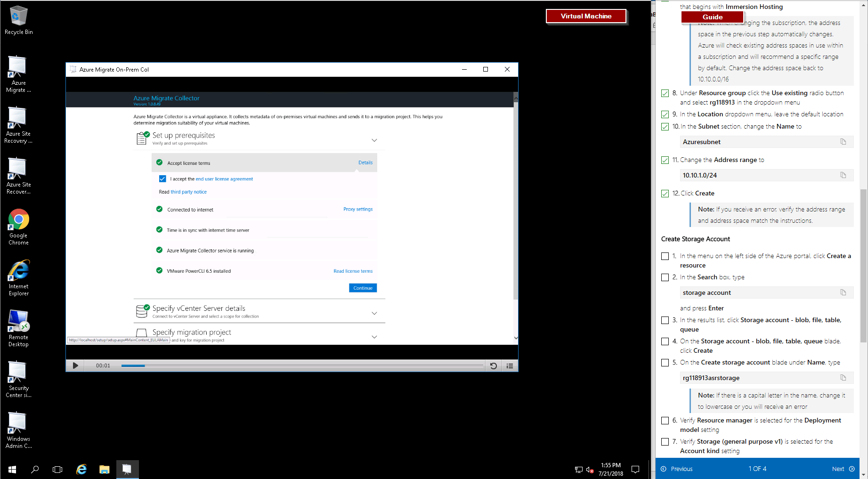868x479 pixels.
Task: Toggle the license agreement acceptance checkbox
Action: click(162, 179)
